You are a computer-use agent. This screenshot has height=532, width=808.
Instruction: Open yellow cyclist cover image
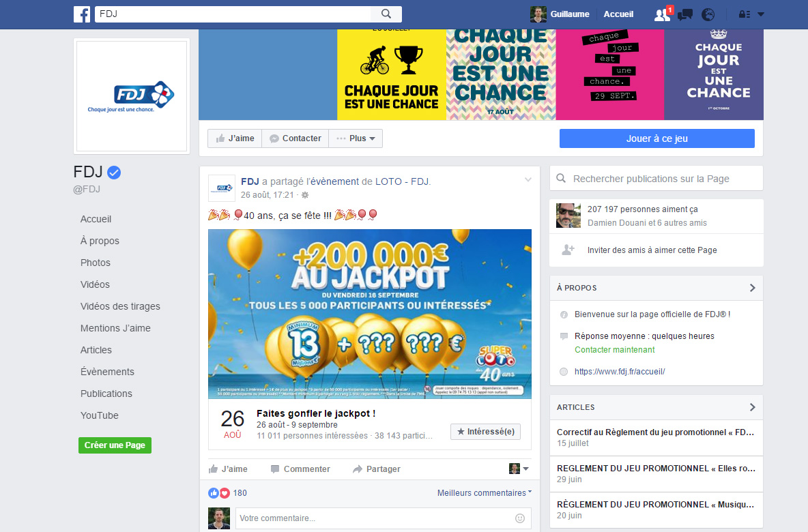(392, 74)
